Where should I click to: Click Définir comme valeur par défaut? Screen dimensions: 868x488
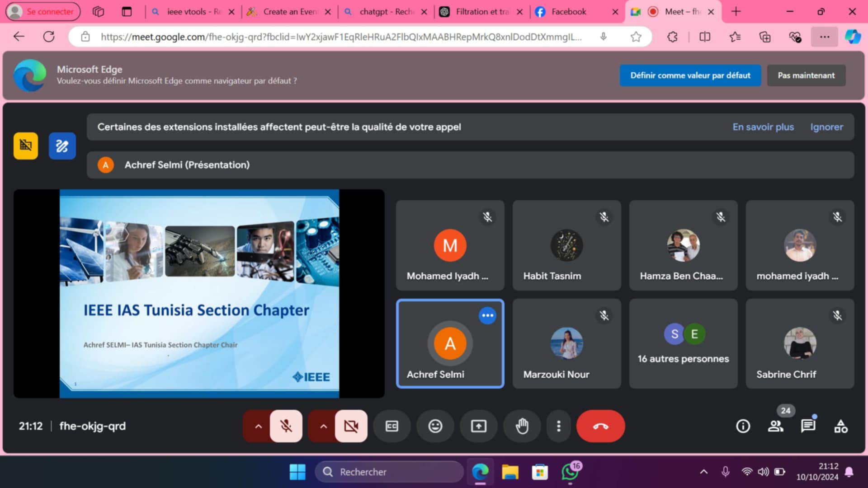click(x=690, y=75)
